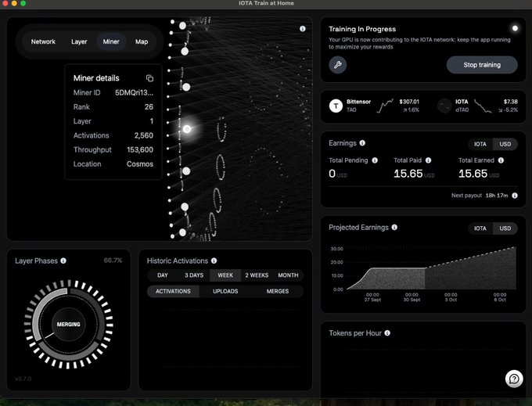
Task: Click the Layer Phases percentage 66.7%
Action: click(113, 260)
